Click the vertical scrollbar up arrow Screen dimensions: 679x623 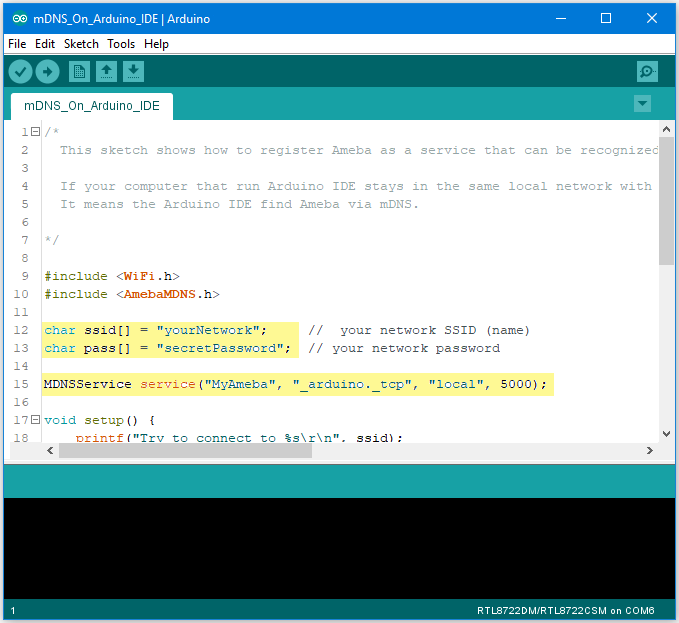(x=666, y=129)
